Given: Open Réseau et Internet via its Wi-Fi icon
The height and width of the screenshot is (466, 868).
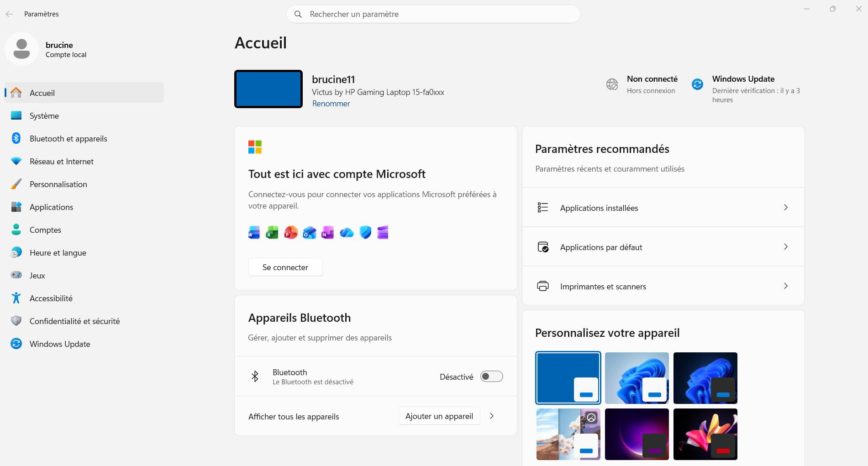Looking at the screenshot, I should [16, 161].
